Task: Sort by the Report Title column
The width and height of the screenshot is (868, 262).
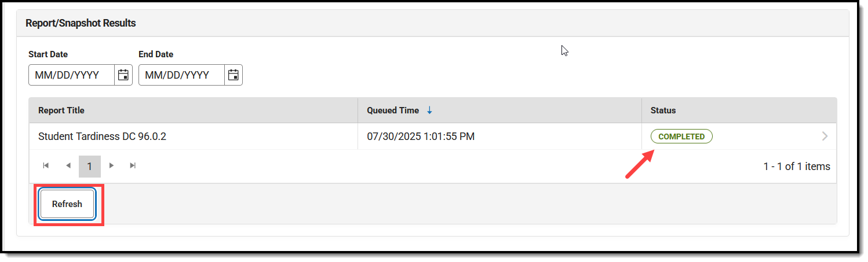Action: [61, 110]
